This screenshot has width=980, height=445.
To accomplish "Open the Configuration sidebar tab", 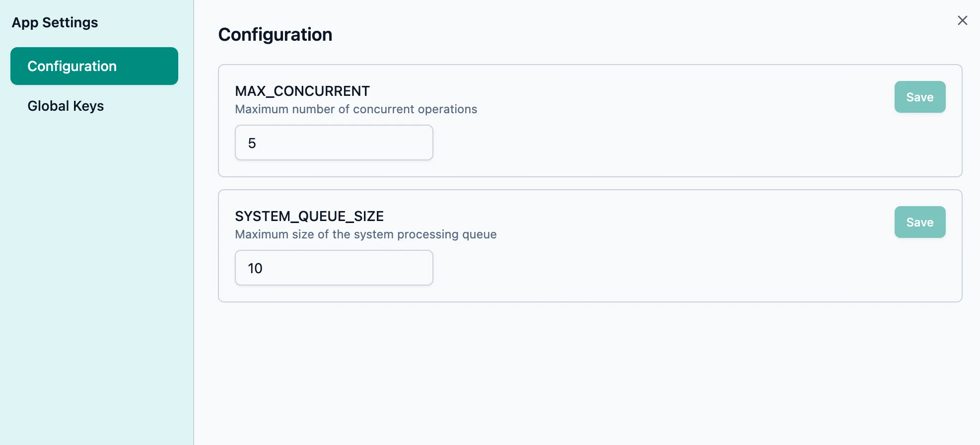I will point(94,66).
